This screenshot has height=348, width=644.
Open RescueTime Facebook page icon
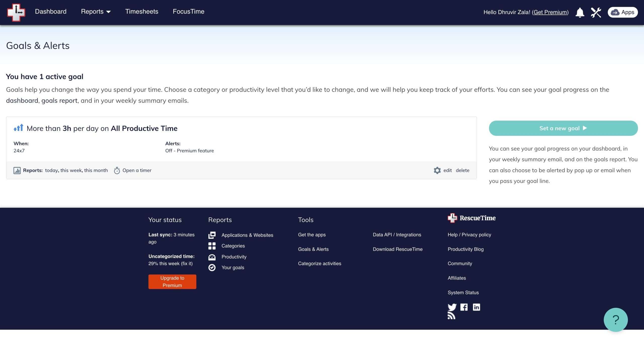pos(464,307)
